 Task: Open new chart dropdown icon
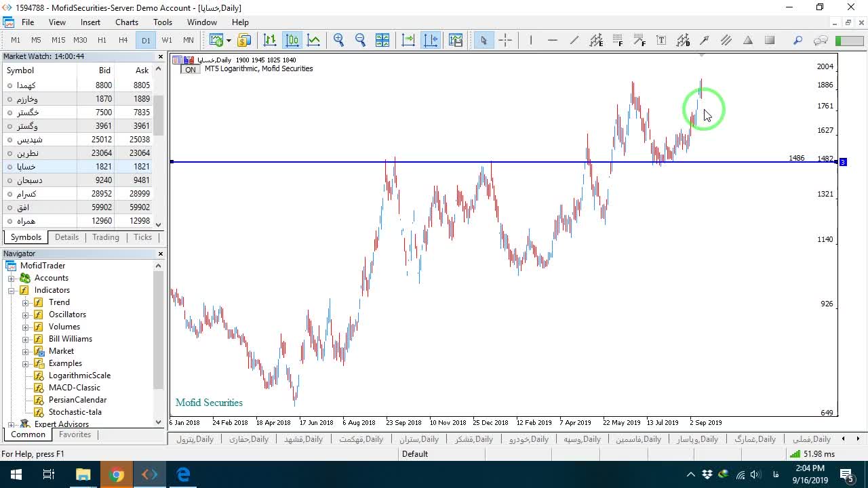click(x=229, y=40)
